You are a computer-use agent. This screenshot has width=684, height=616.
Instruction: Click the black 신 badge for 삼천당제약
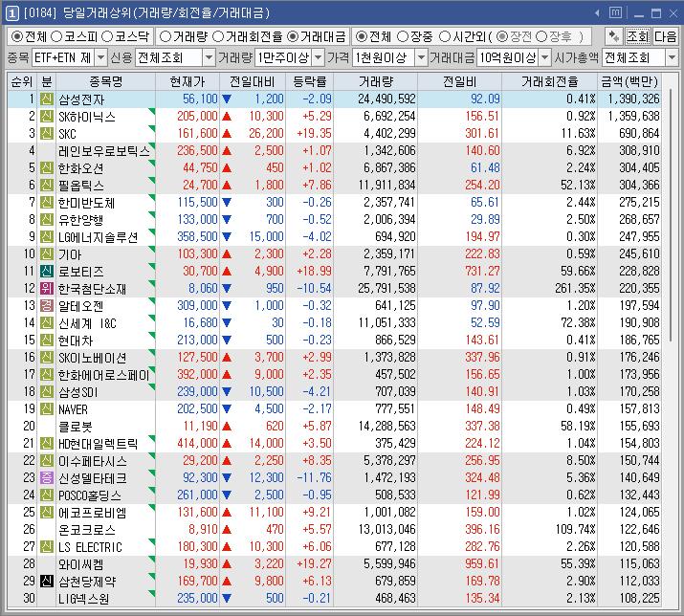(47, 581)
